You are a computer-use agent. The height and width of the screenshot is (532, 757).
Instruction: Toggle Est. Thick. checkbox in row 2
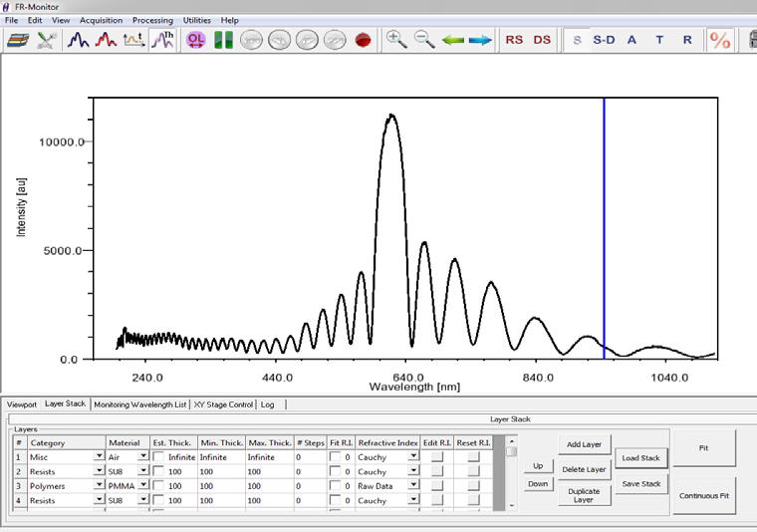[x=157, y=471]
